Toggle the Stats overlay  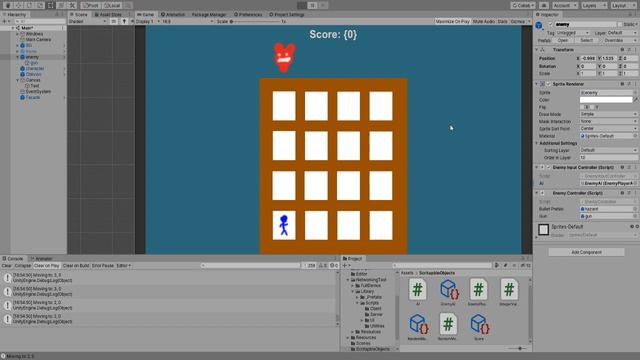coord(502,21)
